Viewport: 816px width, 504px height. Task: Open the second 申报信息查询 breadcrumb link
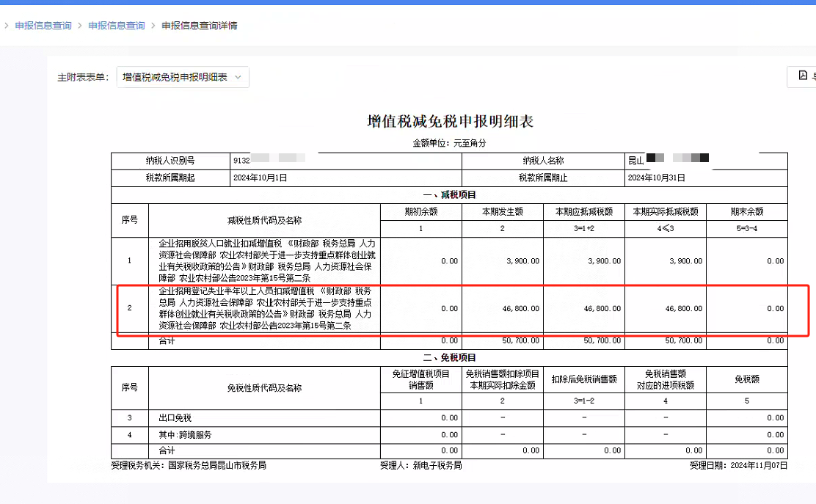click(117, 26)
